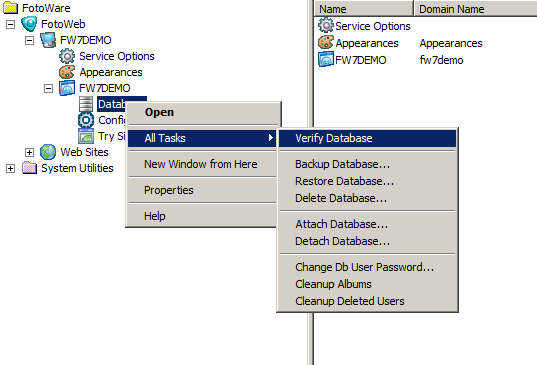Viewport: 537px width, 365px height.
Task: Click the Configuration gear icon under FW7DEMO
Action: [86, 120]
